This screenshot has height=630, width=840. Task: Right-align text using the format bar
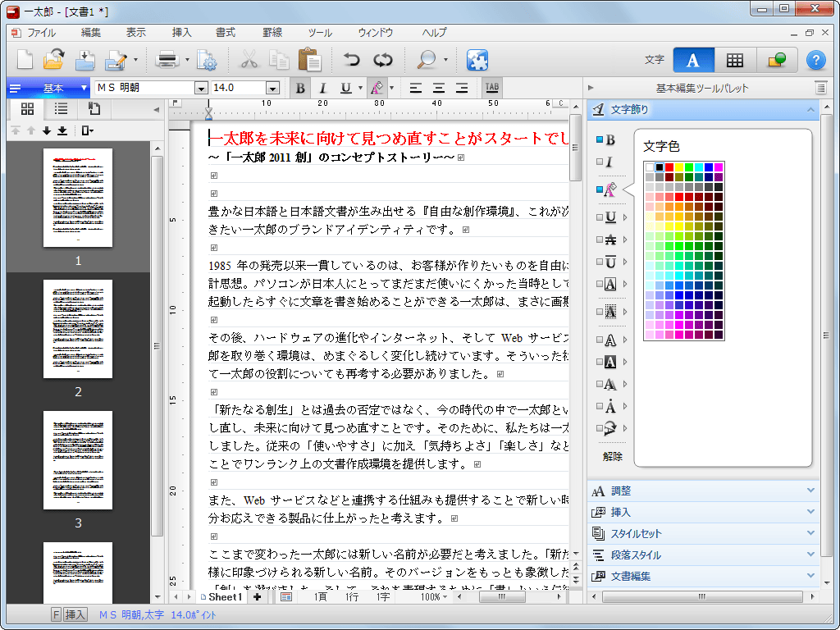tap(462, 88)
